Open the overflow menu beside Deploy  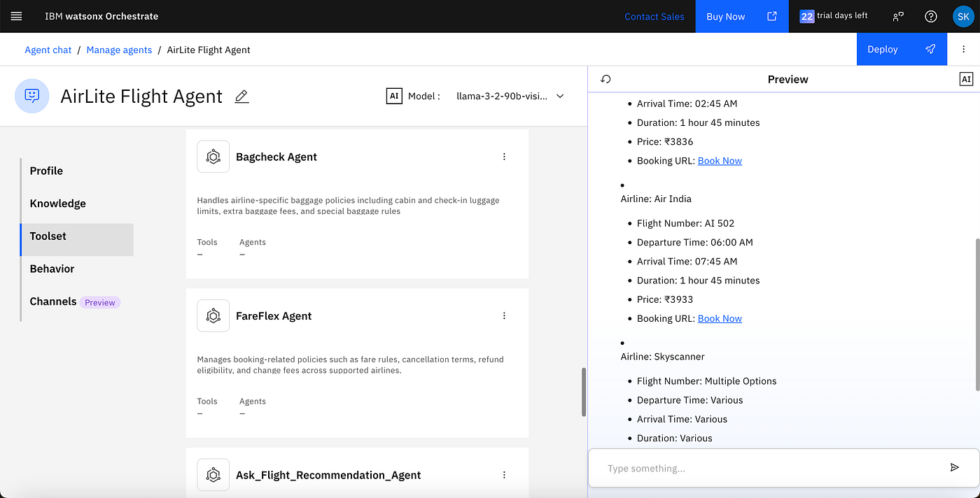(964, 49)
